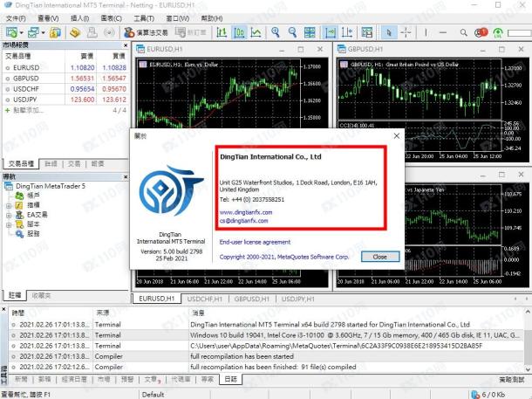532x399 pixels.
Task: Click the chart templates toolbar icon
Action: coord(367,32)
